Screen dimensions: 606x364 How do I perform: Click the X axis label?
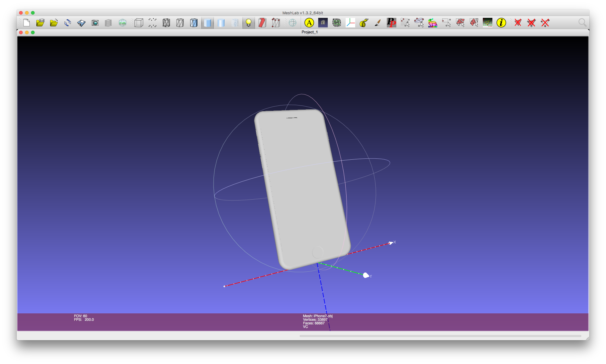[395, 242]
